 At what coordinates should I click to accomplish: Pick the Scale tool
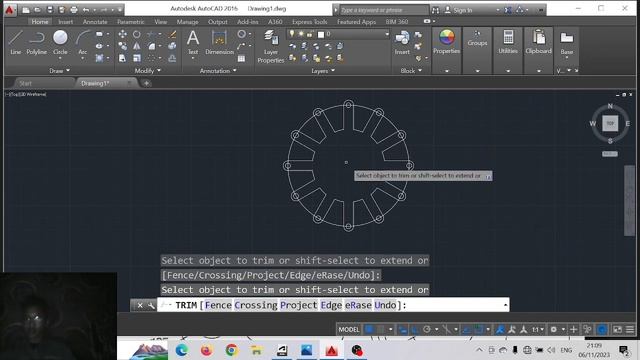[x=137, y=58]
